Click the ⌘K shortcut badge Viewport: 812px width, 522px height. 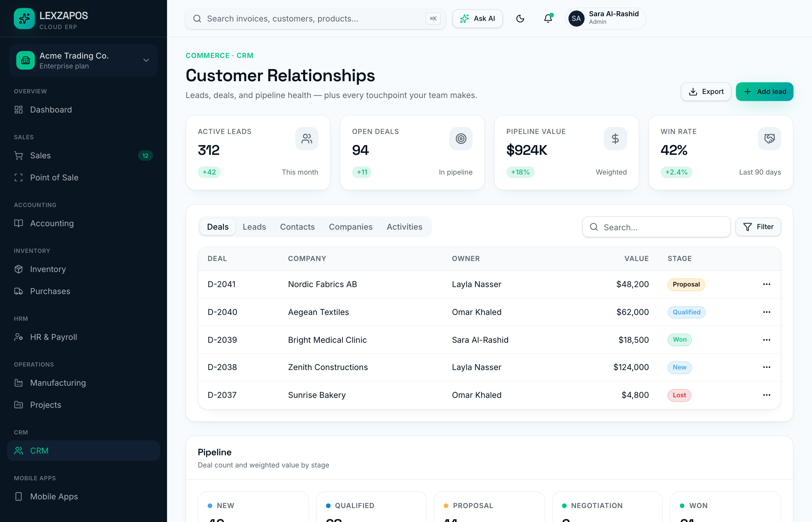[x=433, y=18]
